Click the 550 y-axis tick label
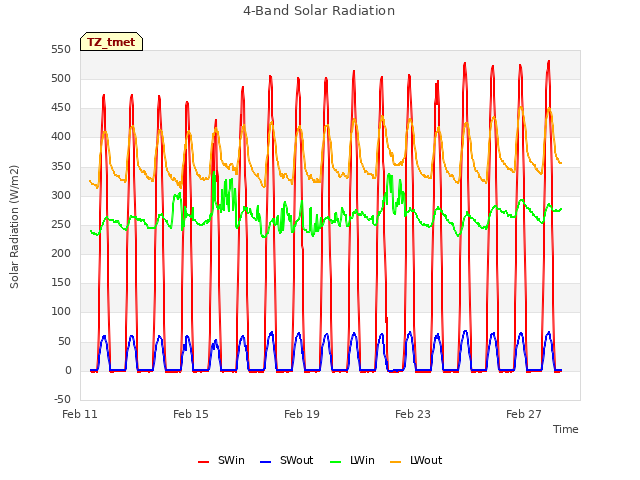640x480 pixels. (61, 50)
